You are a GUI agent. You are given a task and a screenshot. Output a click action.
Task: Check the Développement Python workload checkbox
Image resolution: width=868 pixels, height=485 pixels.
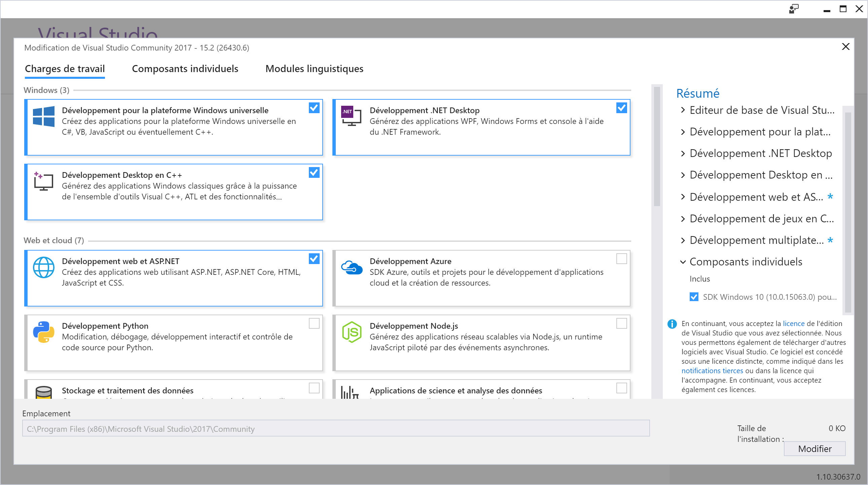point(314,323)
